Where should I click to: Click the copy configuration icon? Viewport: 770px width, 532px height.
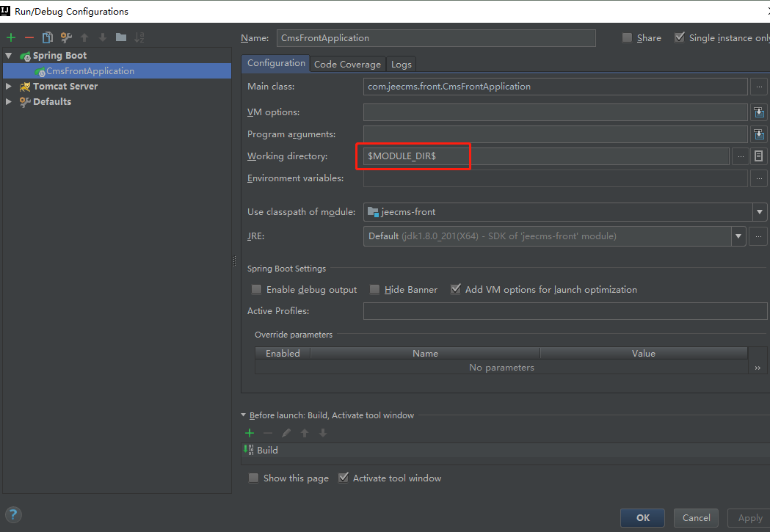click(48, 37)
